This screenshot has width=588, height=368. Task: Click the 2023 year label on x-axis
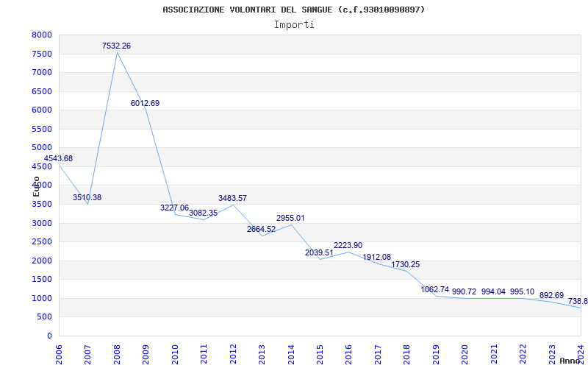(552, 355)
